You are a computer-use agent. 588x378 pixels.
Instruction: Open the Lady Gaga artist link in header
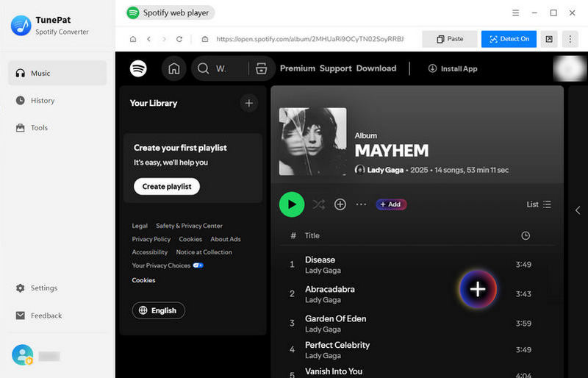point(385,170)
